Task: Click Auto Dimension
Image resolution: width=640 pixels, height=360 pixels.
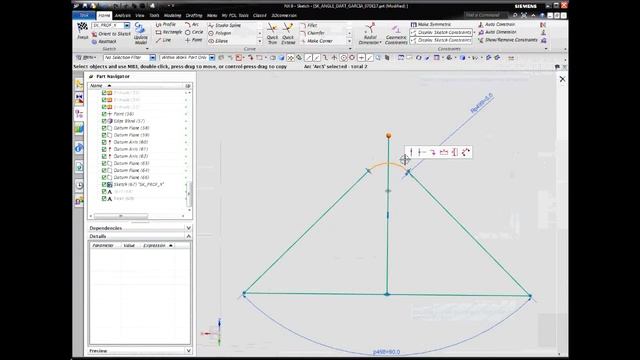Action: pyautogui.click(x=497, y=32)
